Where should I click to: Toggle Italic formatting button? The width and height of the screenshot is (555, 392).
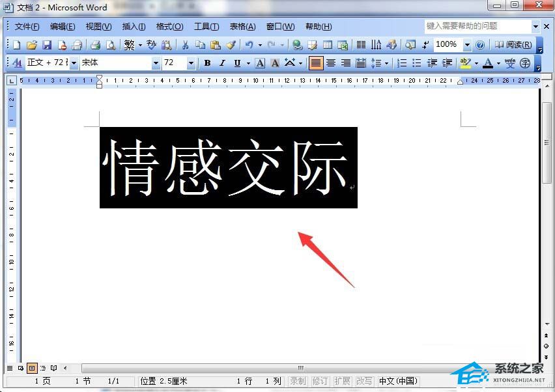[222, 63]
